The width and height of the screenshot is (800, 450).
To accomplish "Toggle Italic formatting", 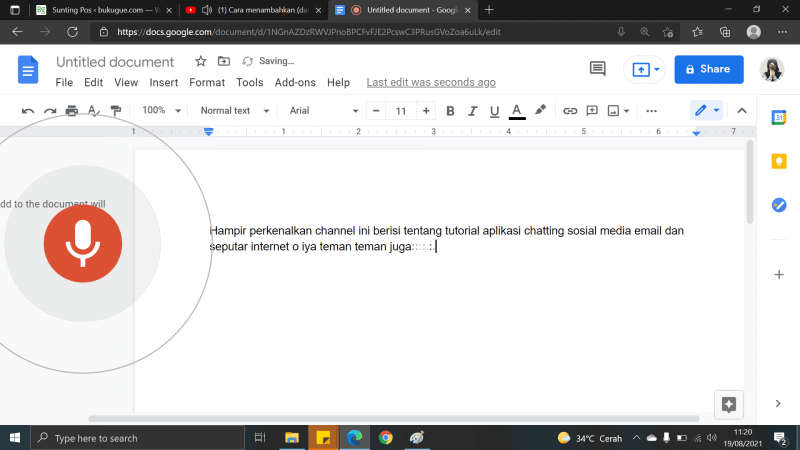I will (472, 111).
